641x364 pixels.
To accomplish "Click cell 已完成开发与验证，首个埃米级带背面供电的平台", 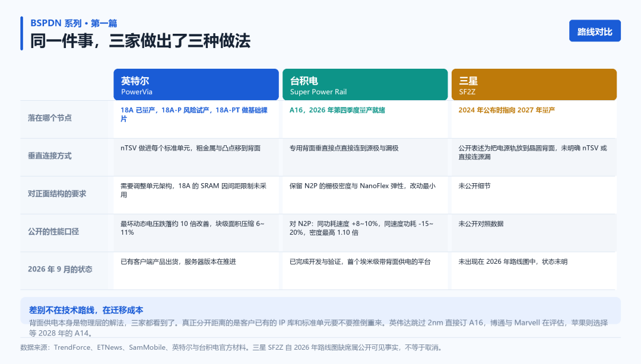I will (x=365, y=271).
